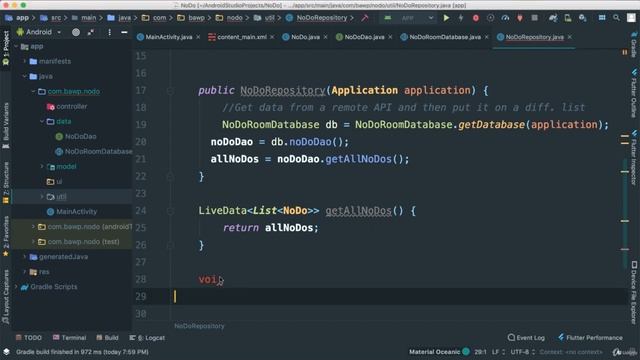Open the AVD Manager device icon
The image size is (640, 360).
pos(568,18)
